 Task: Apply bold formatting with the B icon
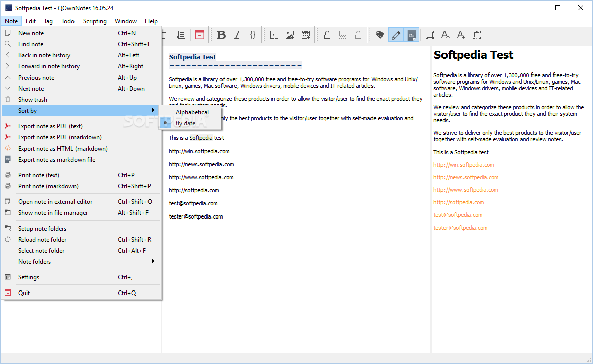click(x=221, y=35)
